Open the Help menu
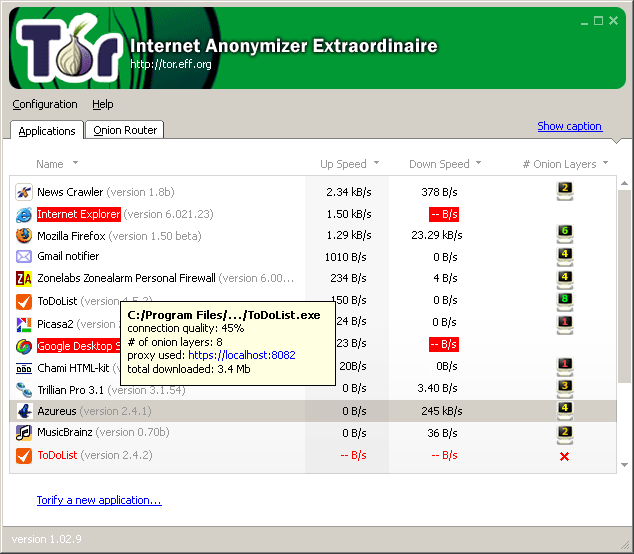 pyautogui.click(x=102, y=104)
